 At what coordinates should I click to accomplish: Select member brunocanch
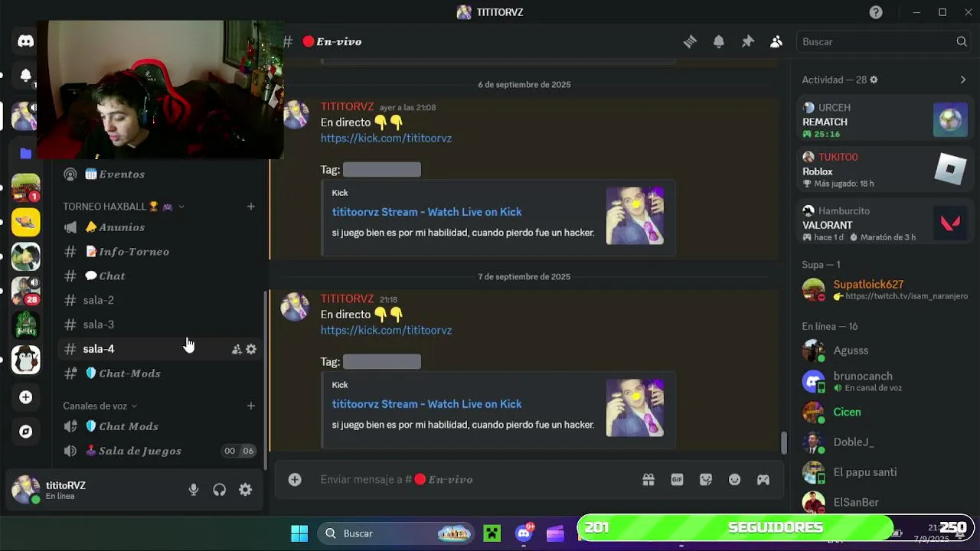[x=884, y=381]
